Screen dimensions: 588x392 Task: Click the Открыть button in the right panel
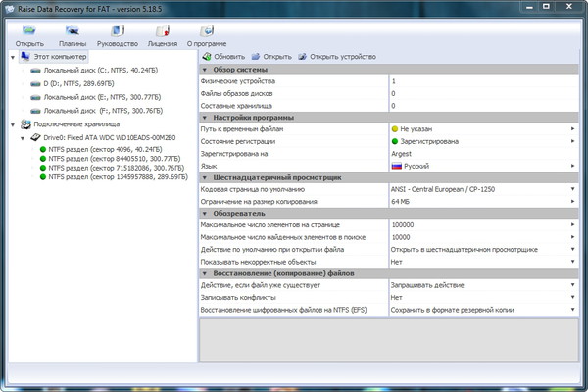[271, 57]
